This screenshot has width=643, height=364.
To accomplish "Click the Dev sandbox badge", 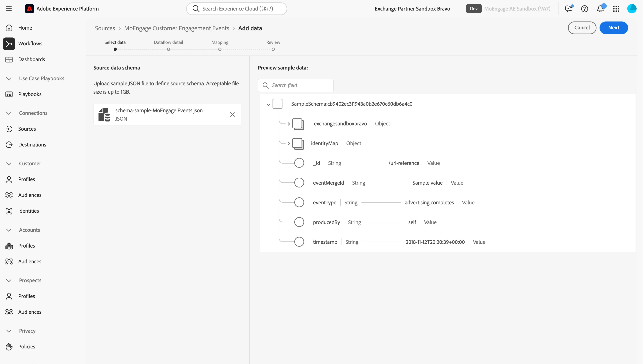I will pyautogui.click(x=474, y=9).
